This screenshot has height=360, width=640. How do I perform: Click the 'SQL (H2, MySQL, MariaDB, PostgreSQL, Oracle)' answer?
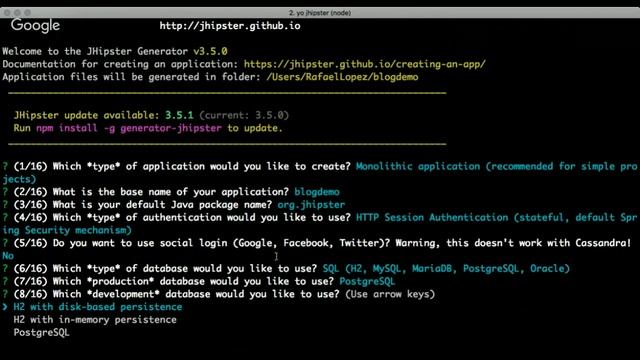[x=446, y=269]
